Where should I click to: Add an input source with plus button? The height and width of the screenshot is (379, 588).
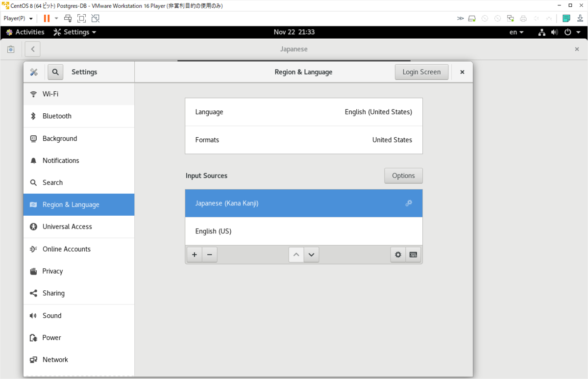click(x=195, y=254)
